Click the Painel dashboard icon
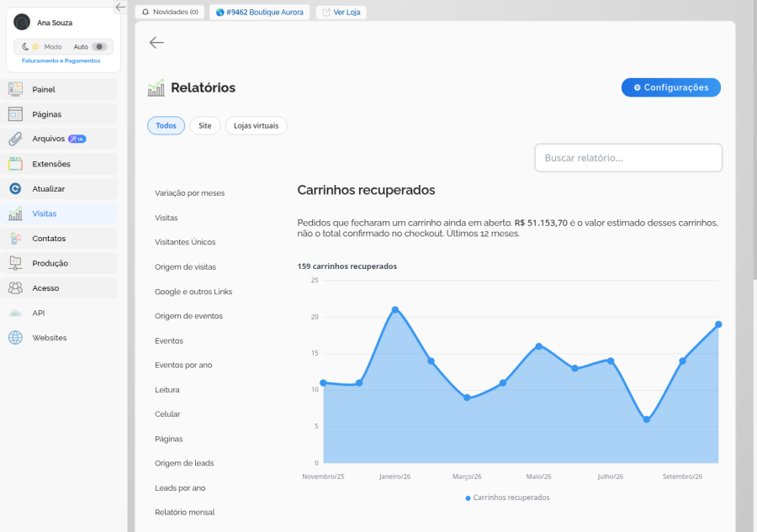 click(x=15, y=89)
